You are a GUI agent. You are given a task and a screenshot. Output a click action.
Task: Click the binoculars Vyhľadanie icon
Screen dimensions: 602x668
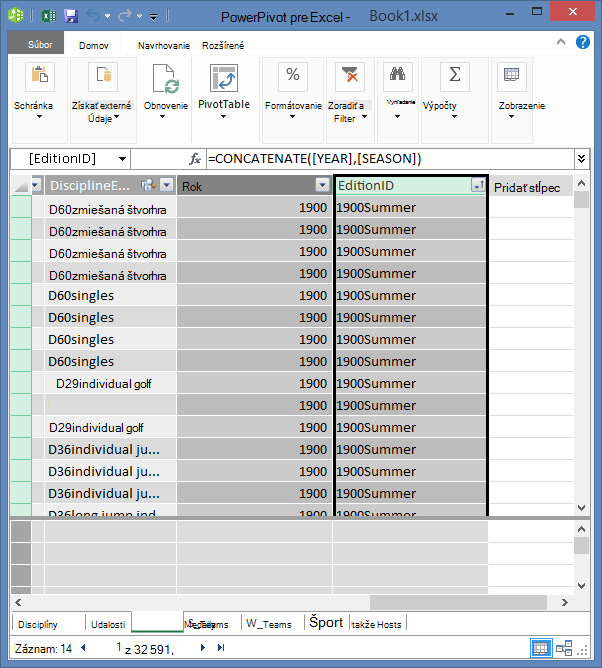[x=397, y=77]
